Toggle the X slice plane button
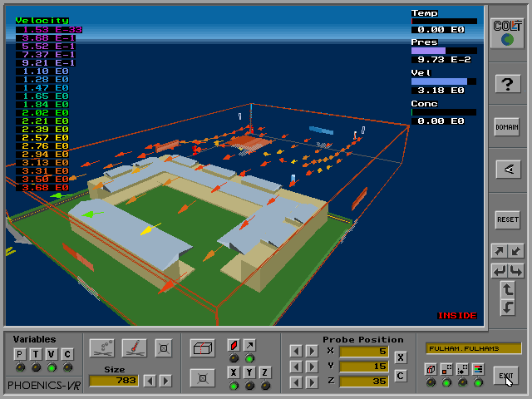Image resolution: width=532 pixels, height=399 pixels. point(234,372)
